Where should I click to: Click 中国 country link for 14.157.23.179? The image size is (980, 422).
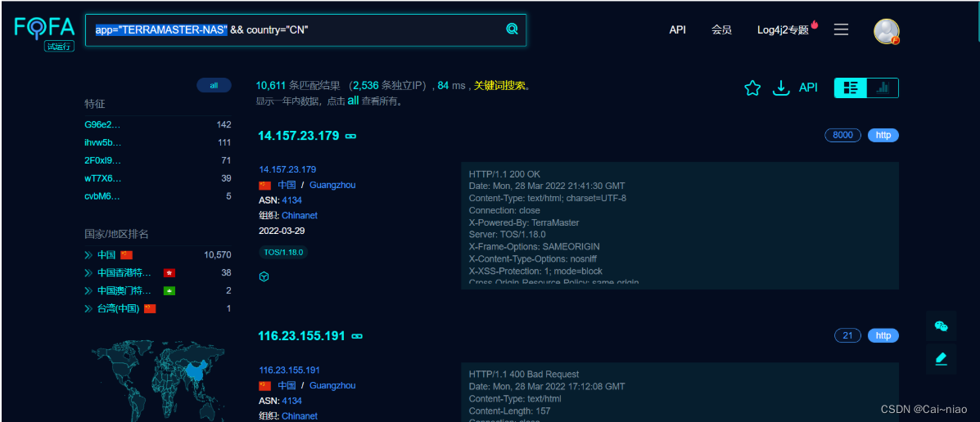(287, 185)
